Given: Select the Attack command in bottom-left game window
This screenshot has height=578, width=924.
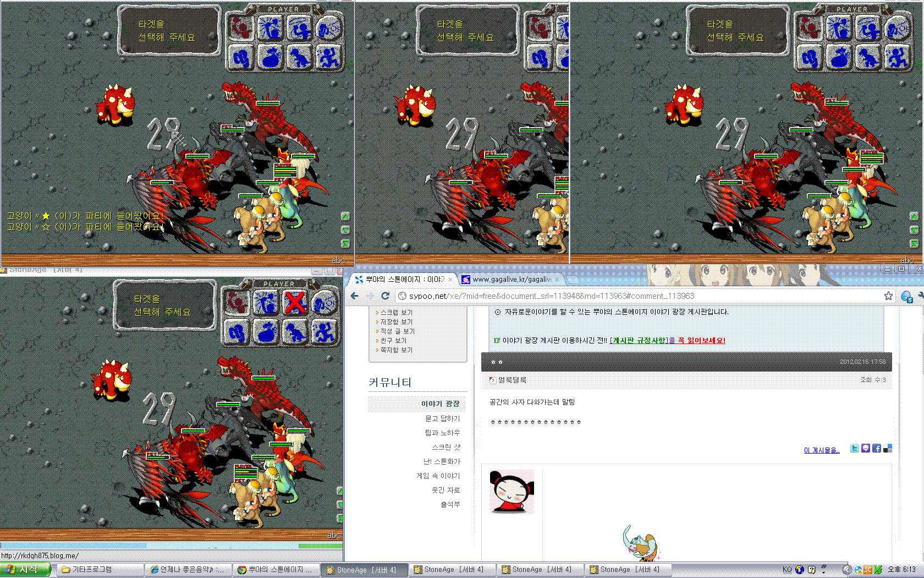Looking at the screenshot, I should click(237, 302).
